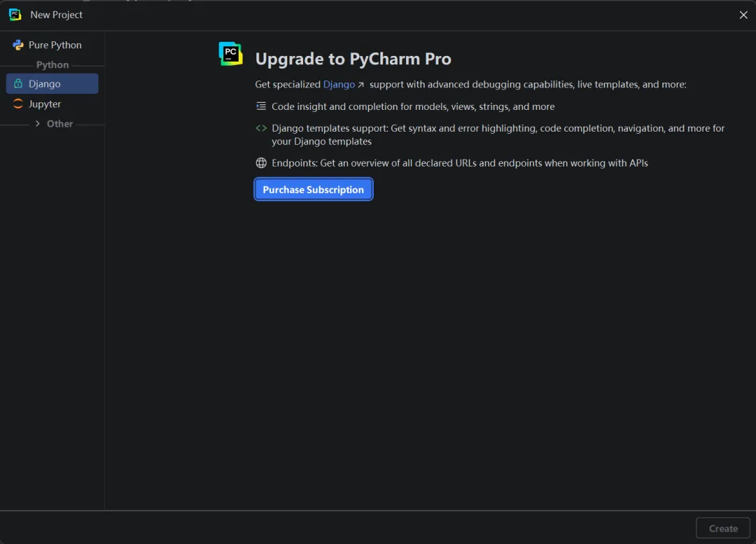This screenshot has height=544, width=756.
Task: Click the Jupyter orange icon
Action: pos(17,104)
